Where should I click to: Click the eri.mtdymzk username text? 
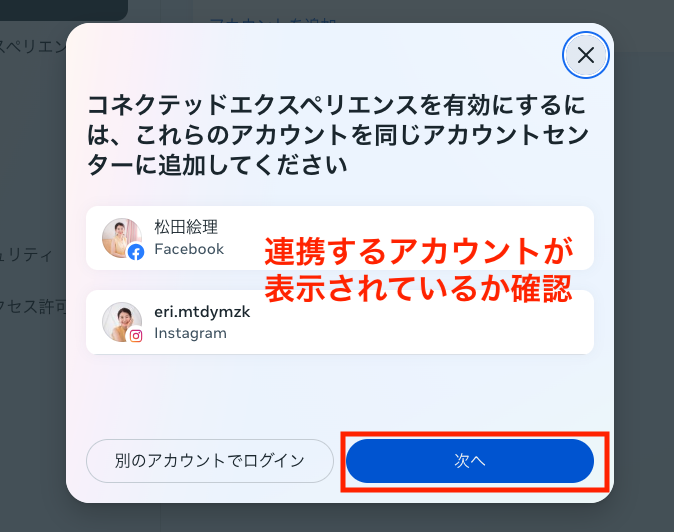(202, 312)
